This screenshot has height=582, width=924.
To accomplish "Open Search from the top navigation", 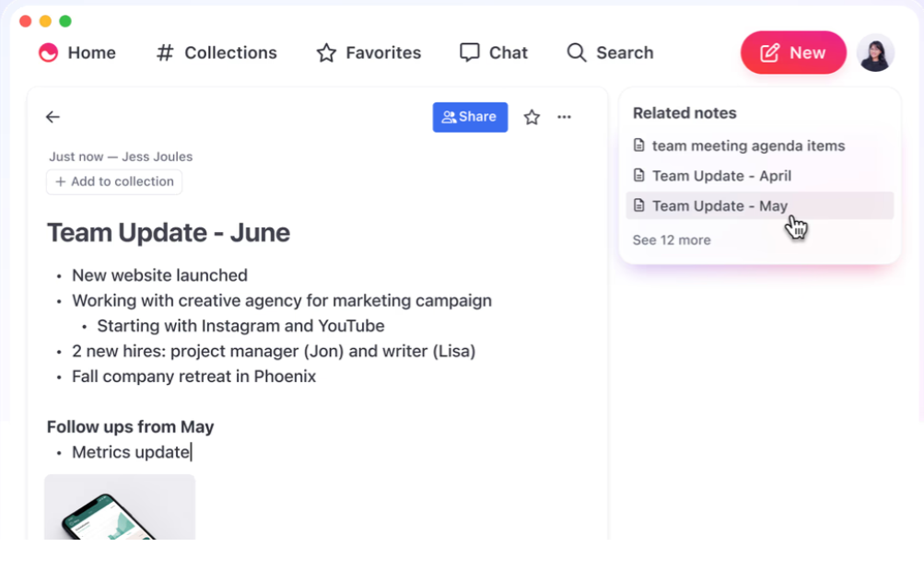I will pyautogui.click(x=610, y=53).
